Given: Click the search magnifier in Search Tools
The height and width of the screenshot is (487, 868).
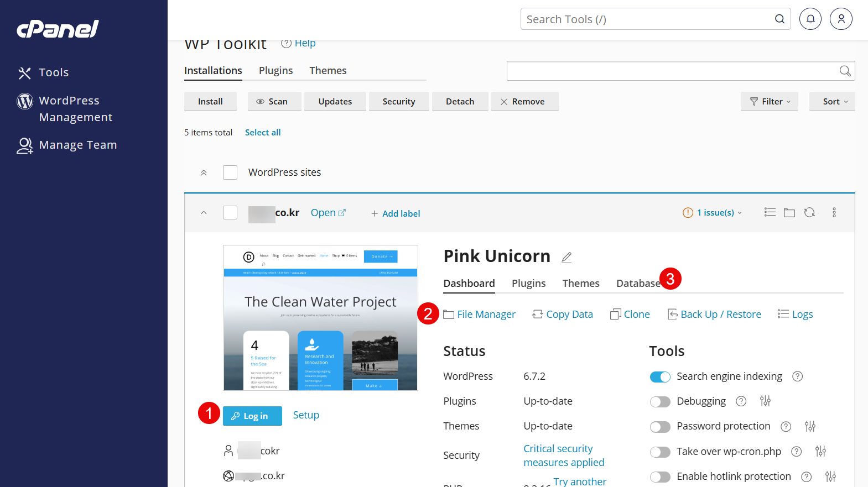Looking at the screenshot, I should point(779,19).
